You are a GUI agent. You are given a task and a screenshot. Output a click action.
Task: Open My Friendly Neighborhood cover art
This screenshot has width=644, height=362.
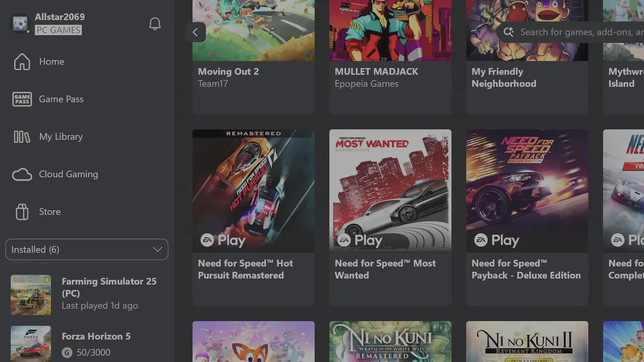[x=527, y=30]
